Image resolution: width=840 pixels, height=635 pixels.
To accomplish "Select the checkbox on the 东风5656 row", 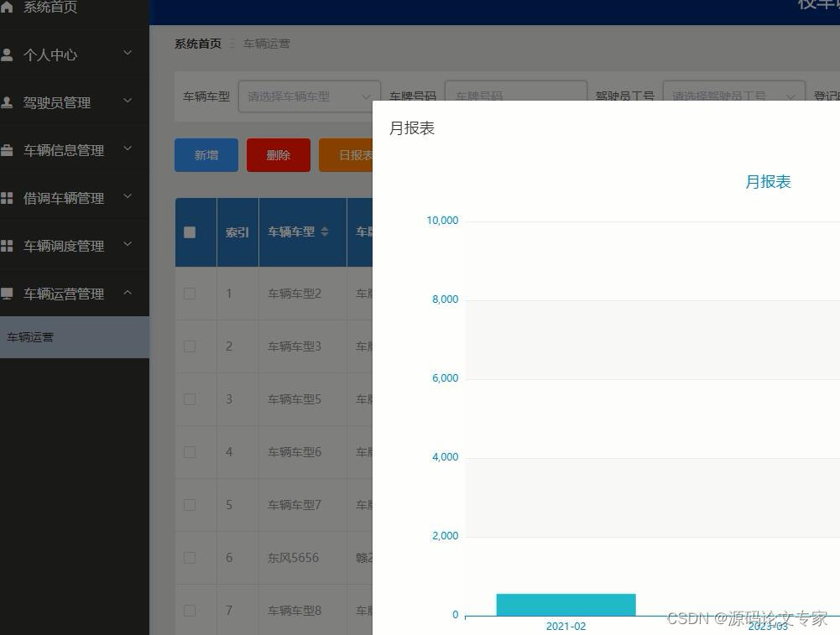I will [x=190, y=557].
